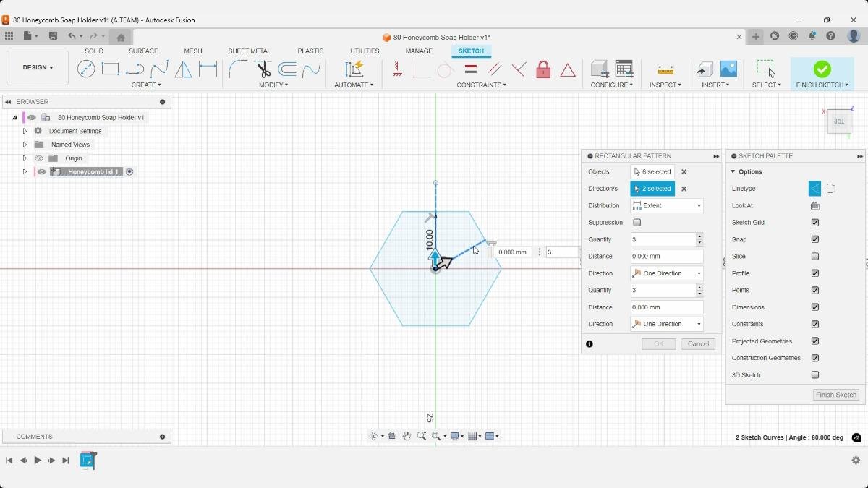Open the Distribution Extent dropdown

[x=667, y=205]
